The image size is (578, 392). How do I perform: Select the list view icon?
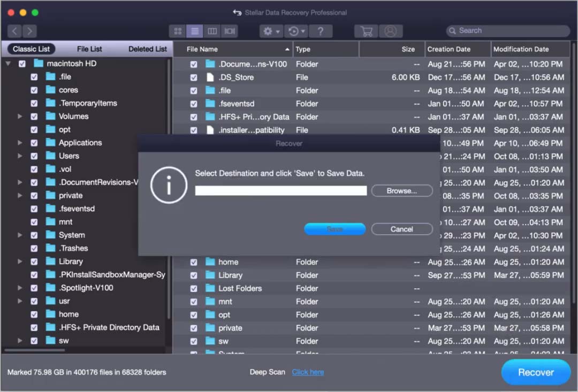tap(194, 31)
